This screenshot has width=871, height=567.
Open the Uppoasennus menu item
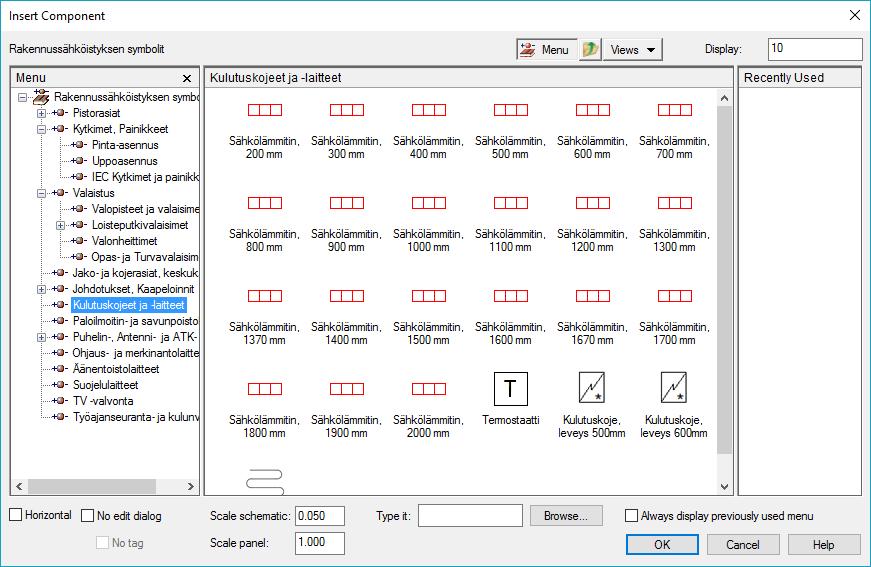click(124, 161)
